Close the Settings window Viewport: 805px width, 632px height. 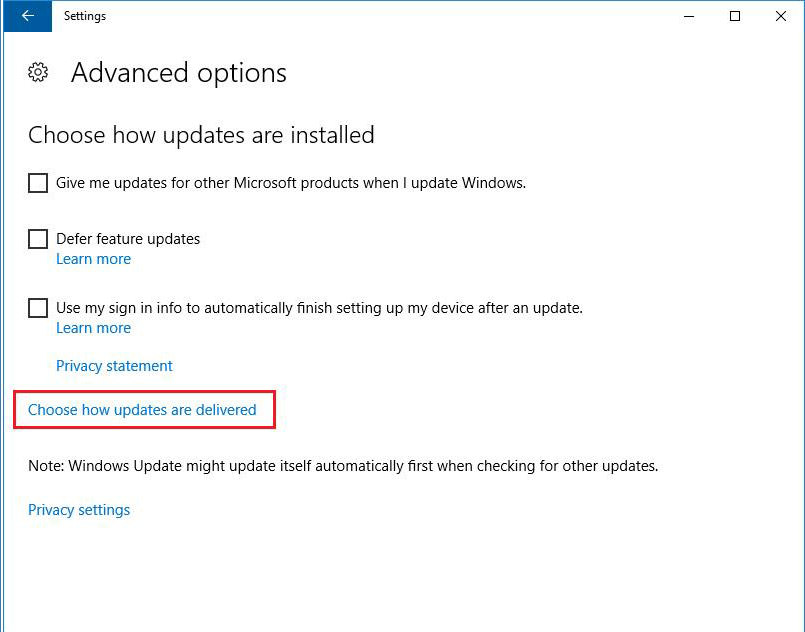pos(780,16)
